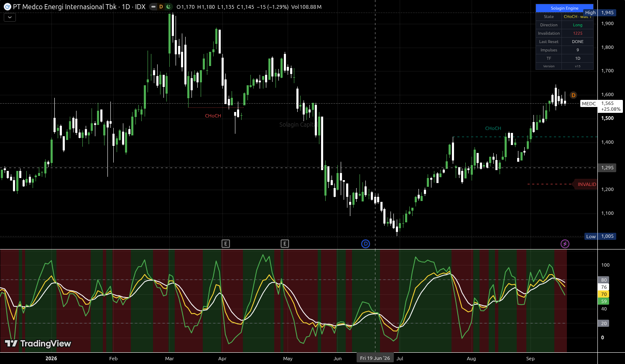Click the Invalidation value 1225

[577, 33]
